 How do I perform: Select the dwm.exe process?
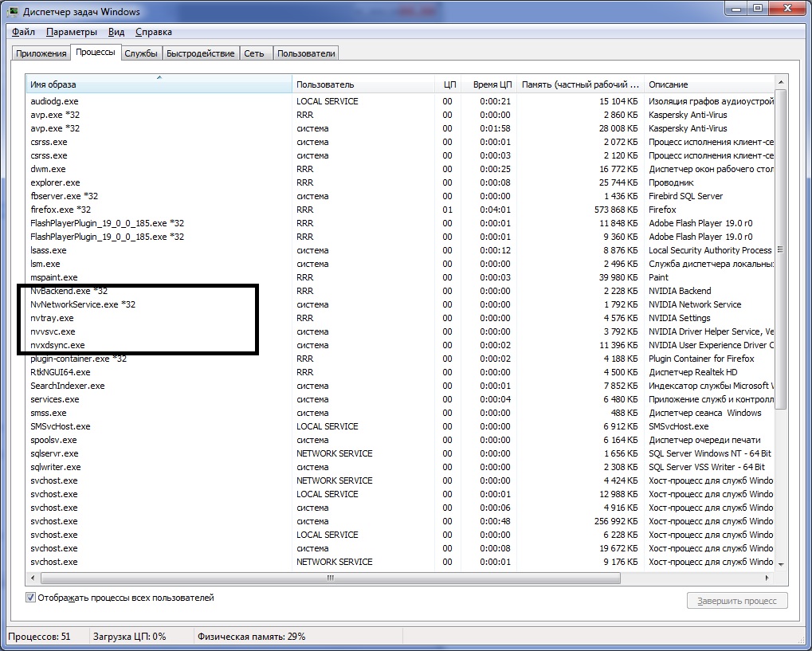point(400,169)
